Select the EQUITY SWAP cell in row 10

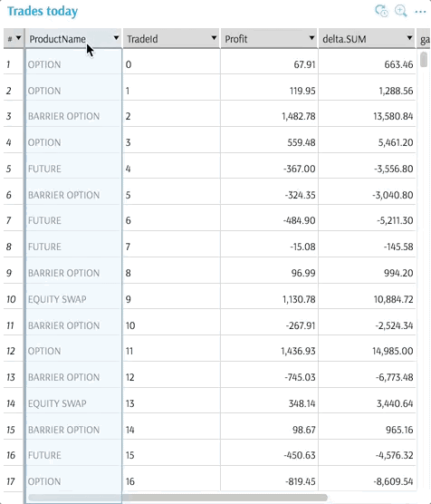pyautogui.click(x=73, y=299)
